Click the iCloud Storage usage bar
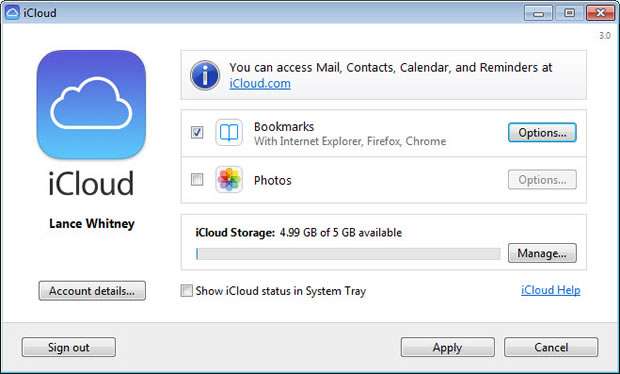 (348, 254)
